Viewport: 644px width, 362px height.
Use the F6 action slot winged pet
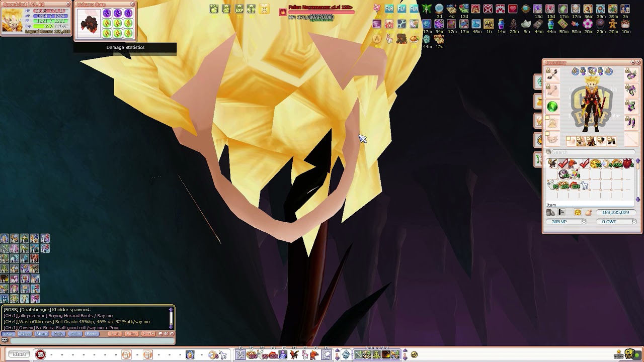click(294, 355)
